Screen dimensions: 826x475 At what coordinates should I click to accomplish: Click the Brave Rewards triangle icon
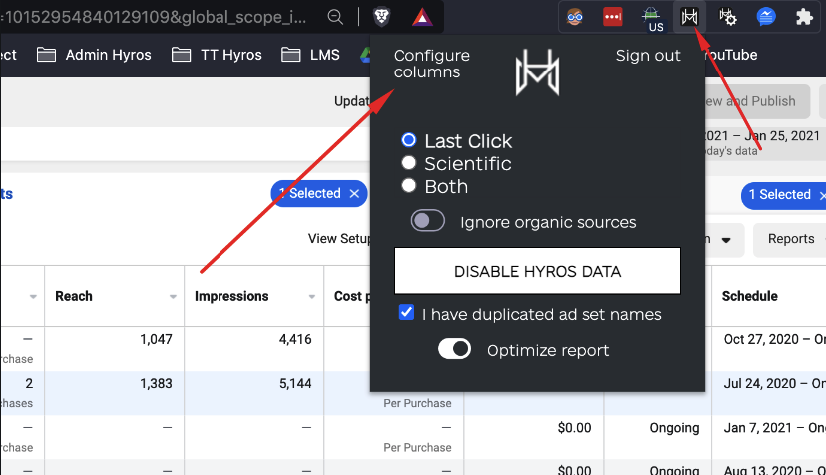422,17
